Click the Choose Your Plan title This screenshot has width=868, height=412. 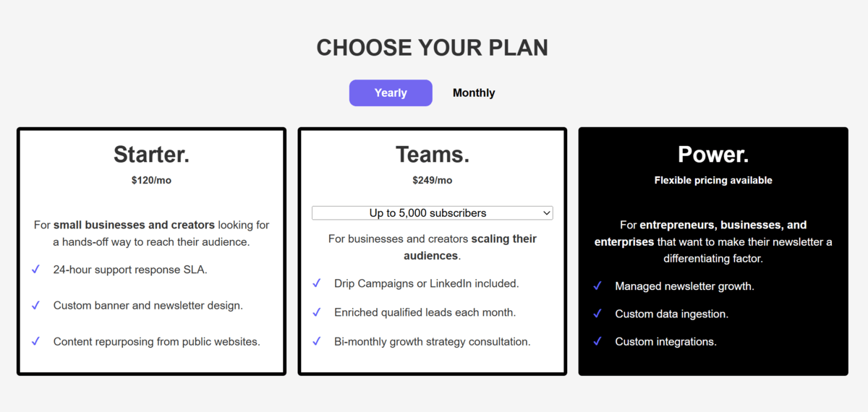click(x=432, y=48)
